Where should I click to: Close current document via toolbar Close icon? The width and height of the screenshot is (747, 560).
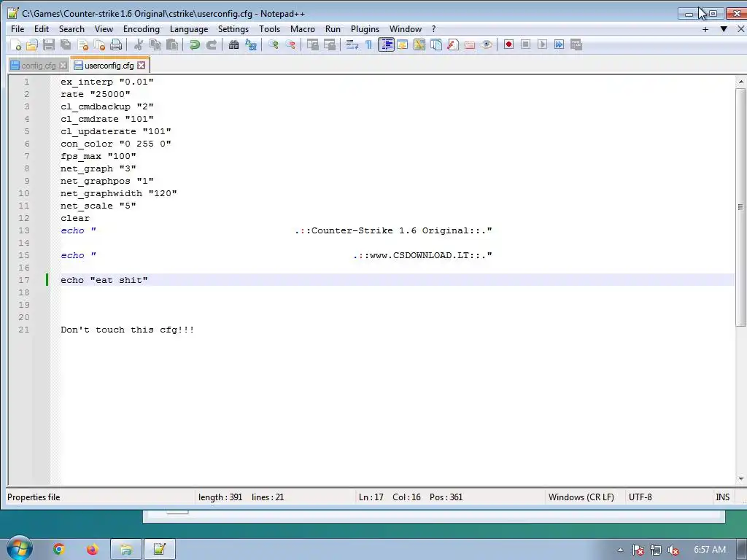[83, 44]
